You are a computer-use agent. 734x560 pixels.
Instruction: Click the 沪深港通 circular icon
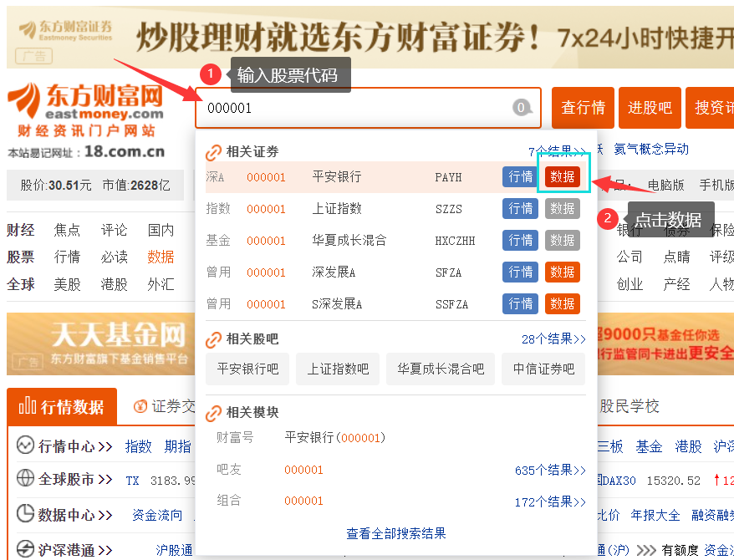tap(25, 549)
